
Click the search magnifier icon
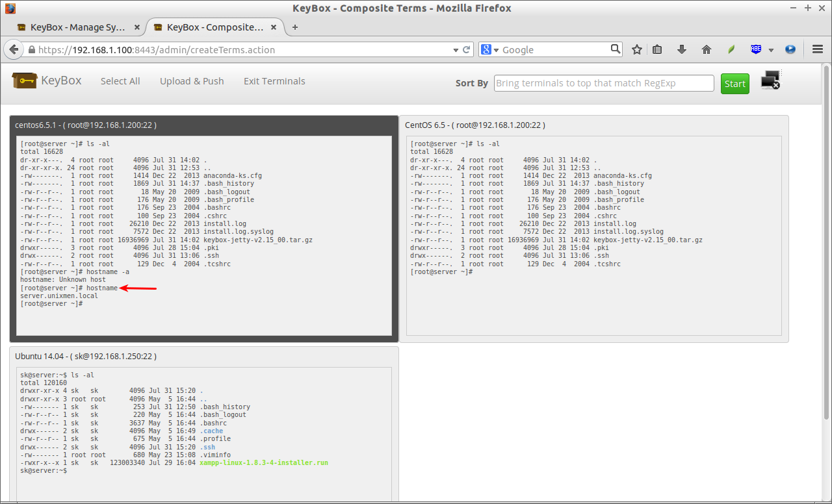pos(616,49)
